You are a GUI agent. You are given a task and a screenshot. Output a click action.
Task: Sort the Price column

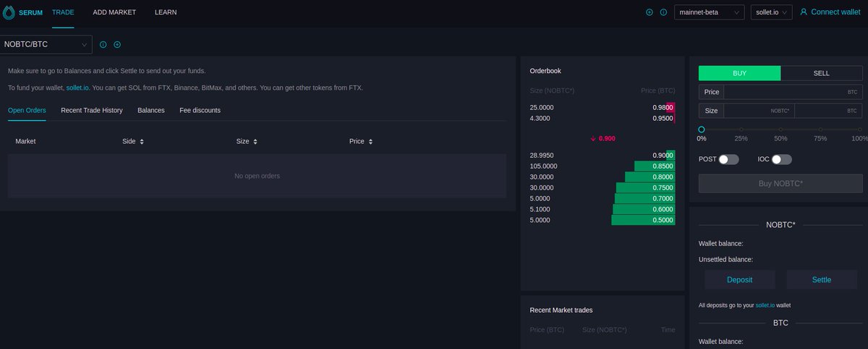(361, 141)
